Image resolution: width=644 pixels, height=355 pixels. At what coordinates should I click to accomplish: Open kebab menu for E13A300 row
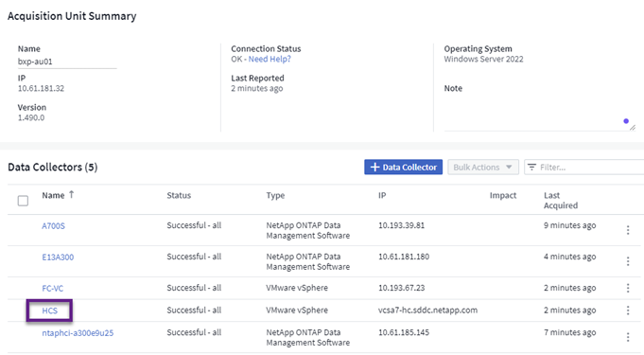click(x=628, y=261)
